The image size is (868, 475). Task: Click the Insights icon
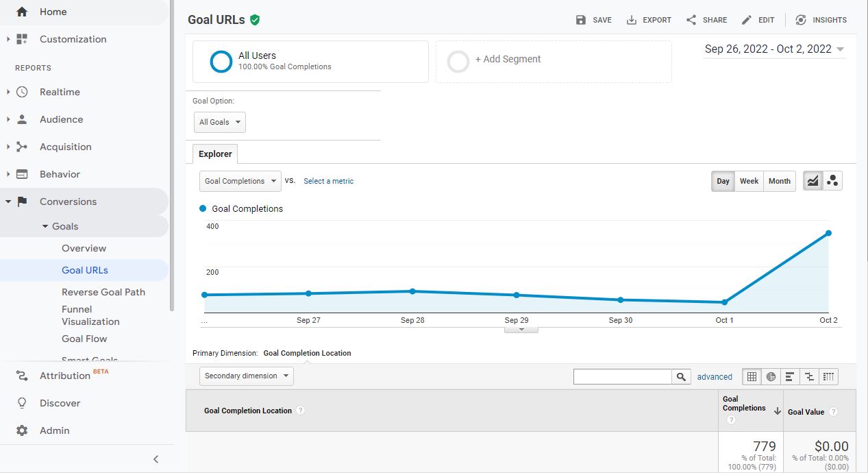tap(801, 20)
